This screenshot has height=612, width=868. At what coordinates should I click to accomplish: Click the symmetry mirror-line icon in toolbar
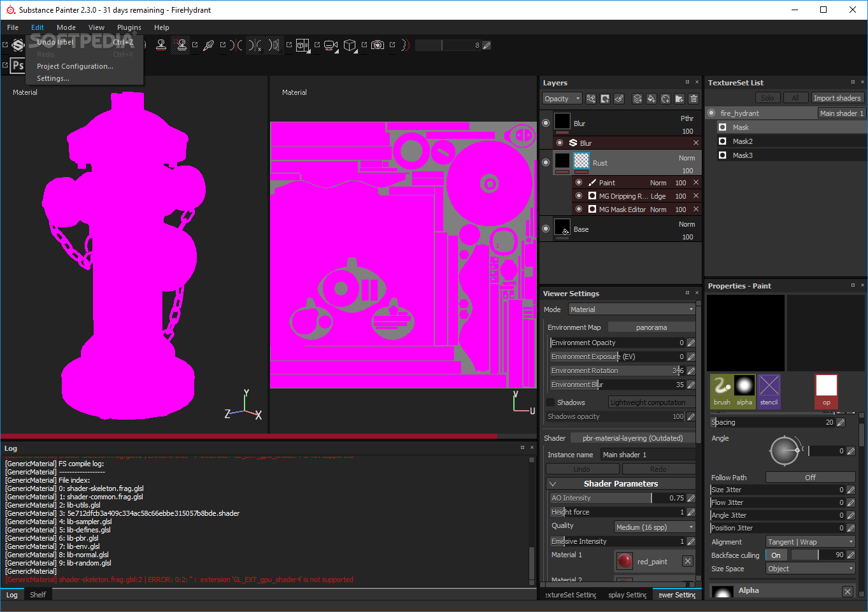[274, 45]
